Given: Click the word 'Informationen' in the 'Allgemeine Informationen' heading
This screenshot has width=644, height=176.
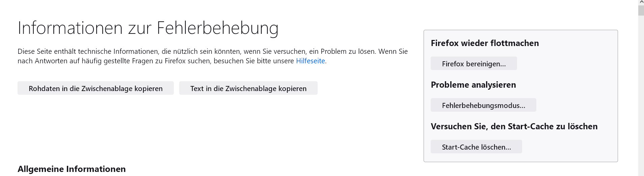Looking at the screenshot, I should [x=96, y=169].
